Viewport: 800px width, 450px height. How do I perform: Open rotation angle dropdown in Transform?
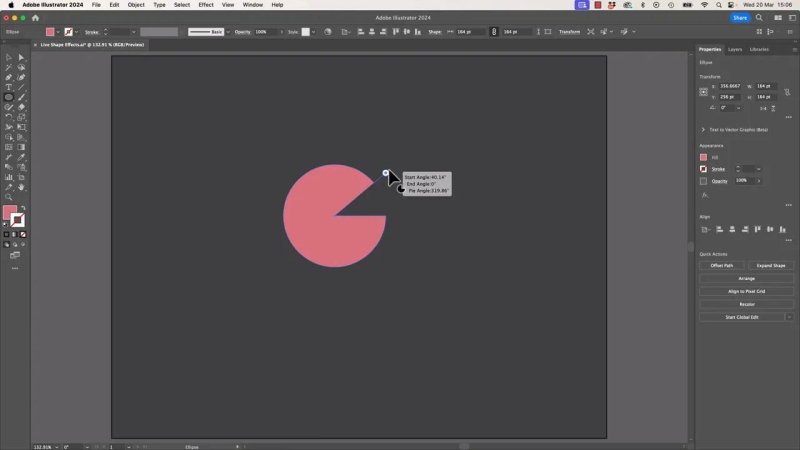[738, 108]
